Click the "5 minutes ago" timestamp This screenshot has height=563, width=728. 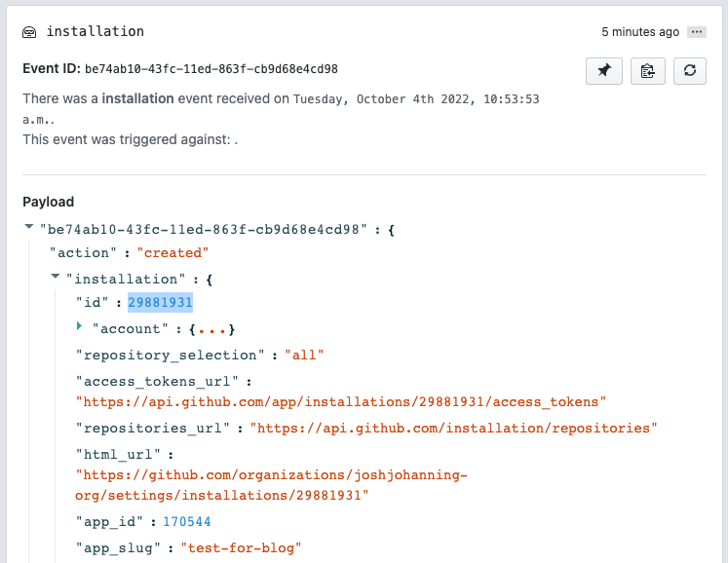pyautogui.click(x=640, y=32)
